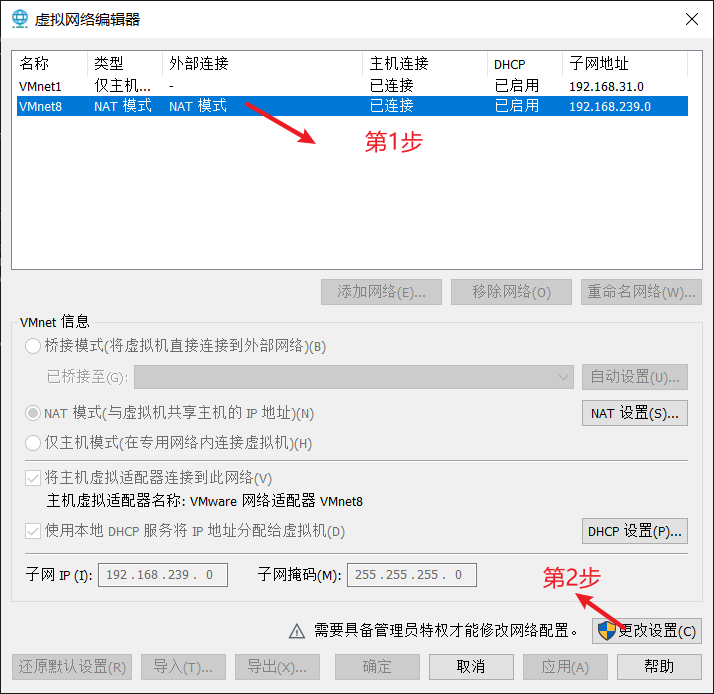Select the VMnet1 row
Screen dimensions: 714x694
coord(352,86)
